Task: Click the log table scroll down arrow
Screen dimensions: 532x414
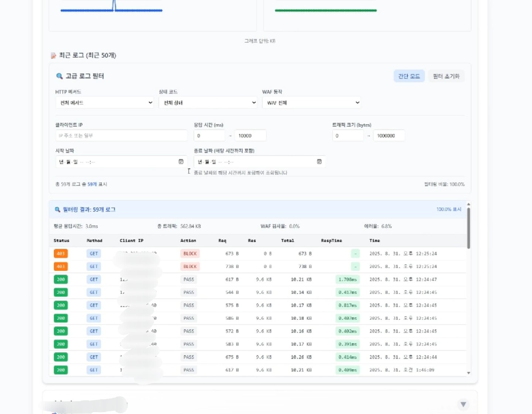Action: (468, 373)
